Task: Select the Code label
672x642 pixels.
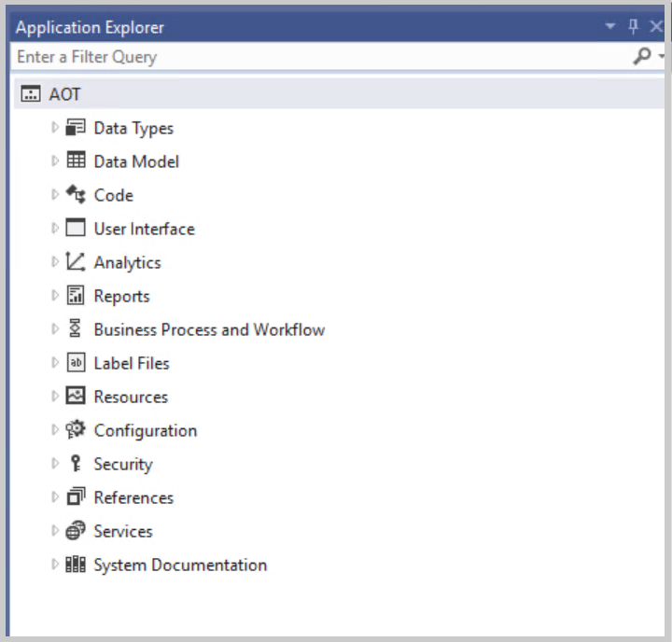Action: [x=114, y=195]
